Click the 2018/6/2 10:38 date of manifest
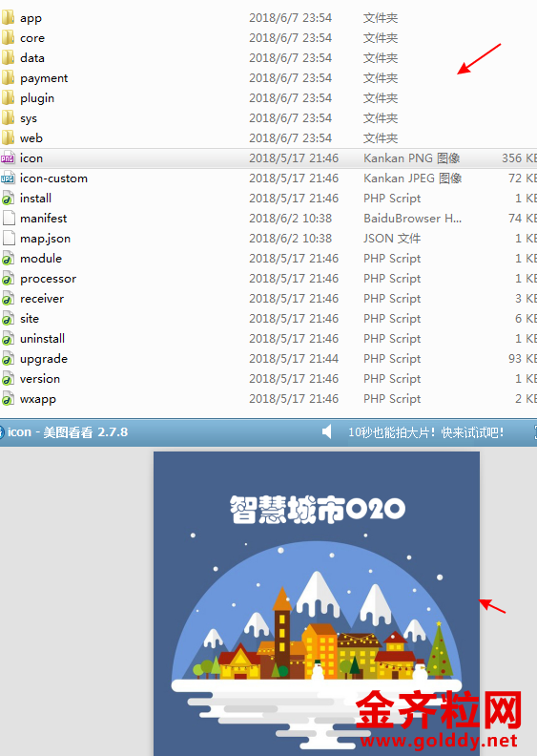Image resolution: width=537 pixels, height=756 pixels. [290, 219]
